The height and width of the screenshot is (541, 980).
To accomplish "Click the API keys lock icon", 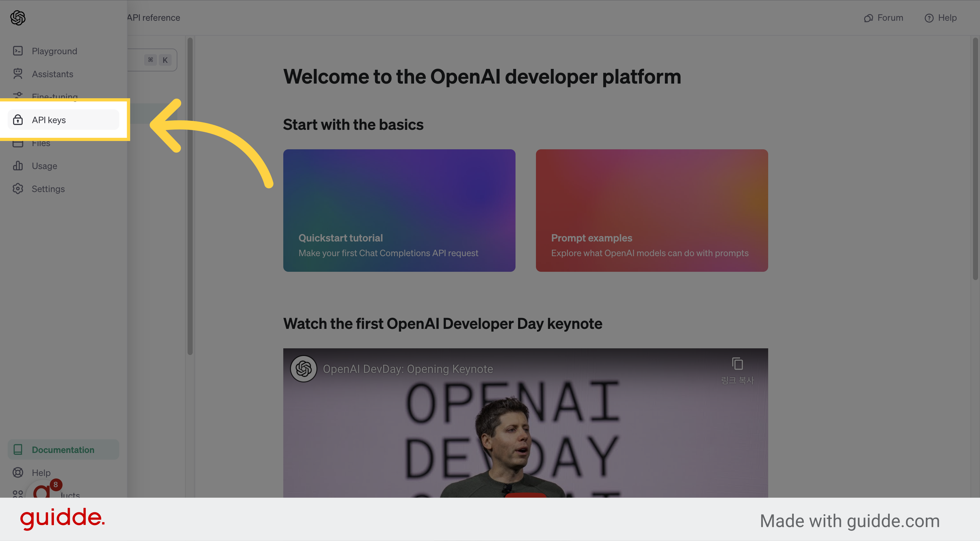I will [x=18, y=120].
